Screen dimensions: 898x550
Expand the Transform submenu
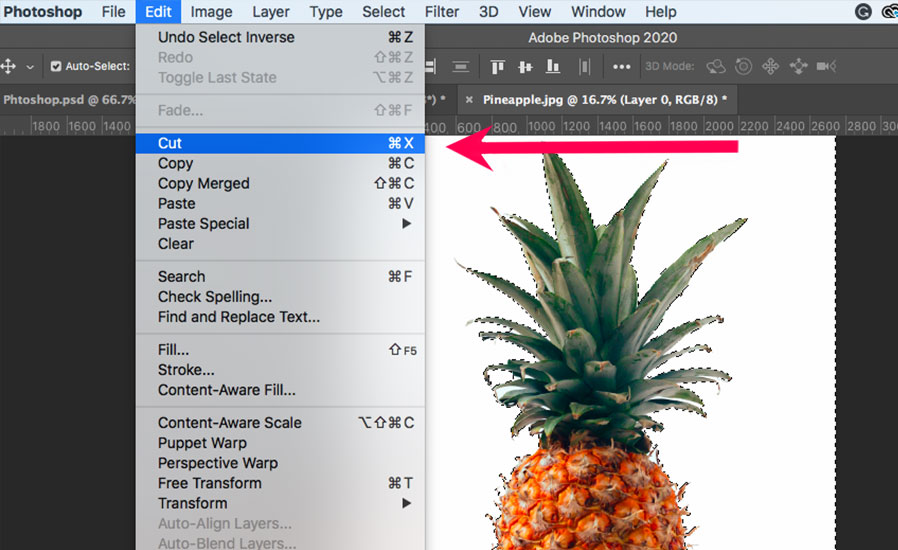[x=281, y=504]
